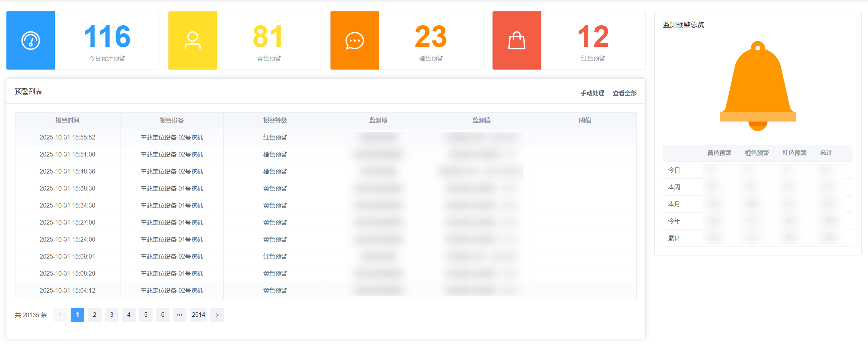The image size is (868, 344).
Task: Click the orange chat bubble icon
Action: tap(355, 40)
